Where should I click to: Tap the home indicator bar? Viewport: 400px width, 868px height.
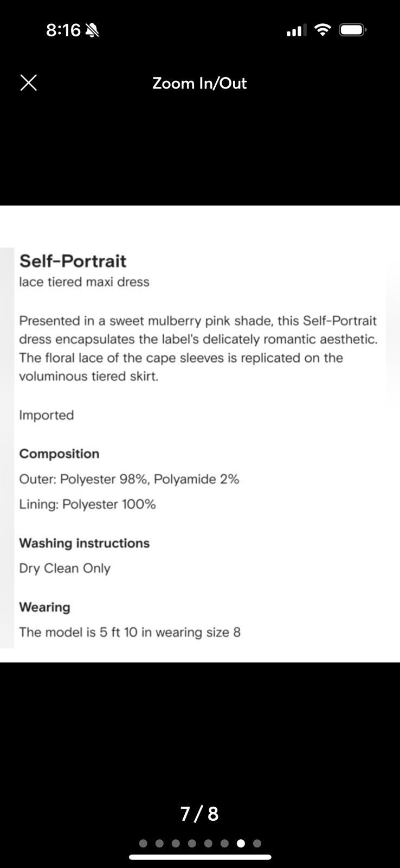[200, 857]
